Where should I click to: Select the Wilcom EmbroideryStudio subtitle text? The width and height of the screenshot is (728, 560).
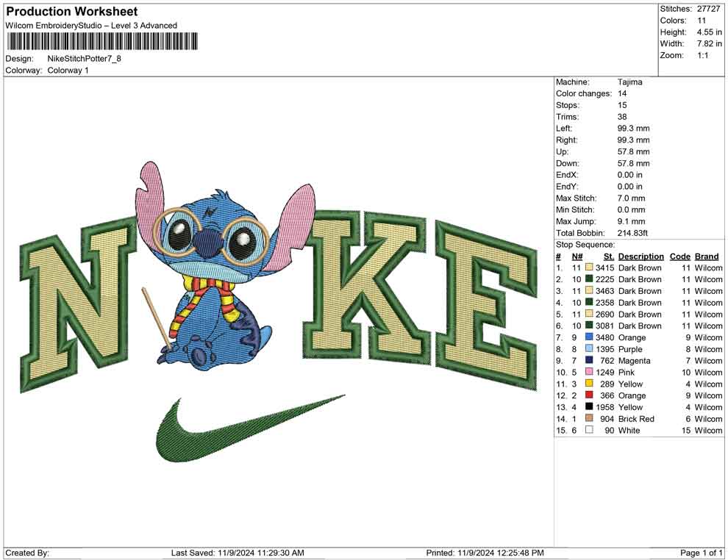coord(91,26)
